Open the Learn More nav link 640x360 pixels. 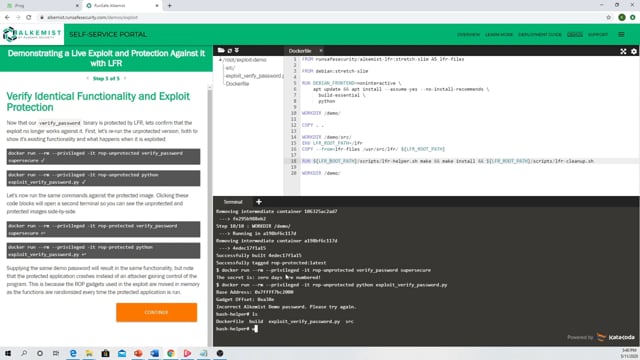498,35
